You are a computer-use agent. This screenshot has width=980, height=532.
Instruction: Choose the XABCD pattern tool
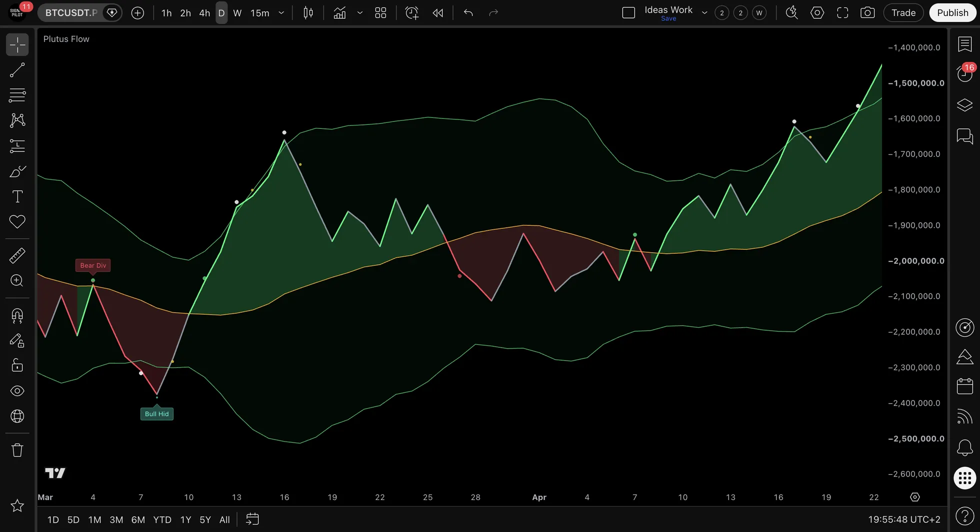point(17,120)
